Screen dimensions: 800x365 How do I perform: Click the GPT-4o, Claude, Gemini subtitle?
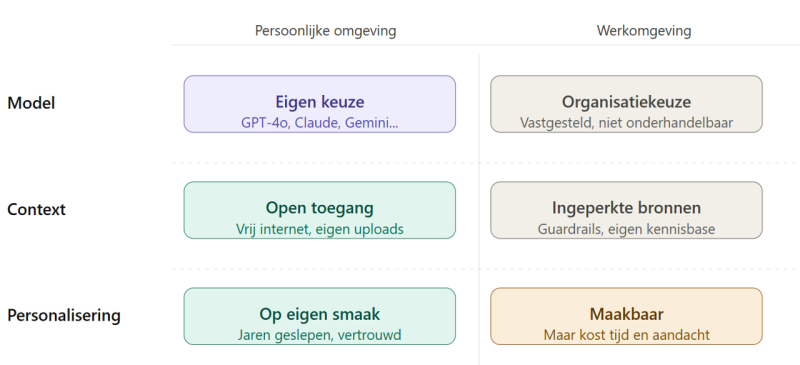click(x=320, y=123)
